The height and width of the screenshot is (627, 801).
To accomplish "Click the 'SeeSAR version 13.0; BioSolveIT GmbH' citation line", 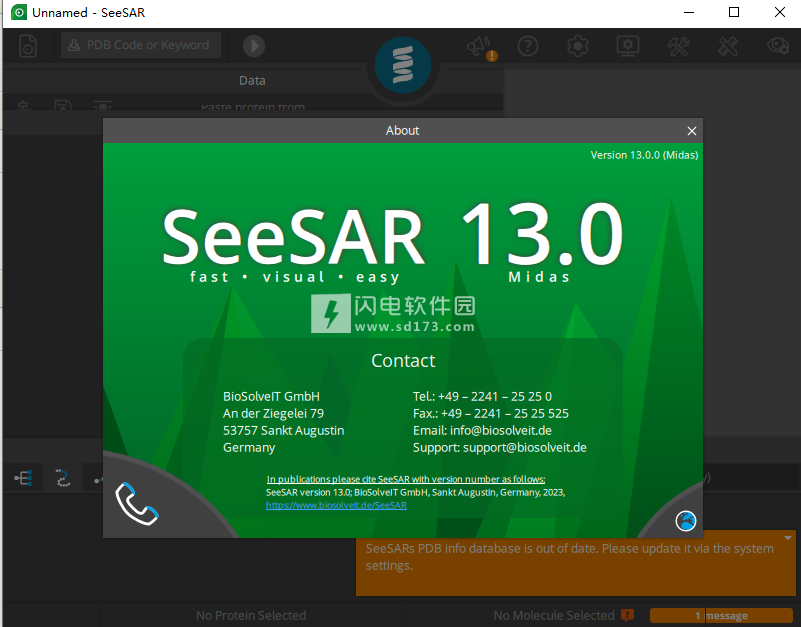I will [415, 493].
